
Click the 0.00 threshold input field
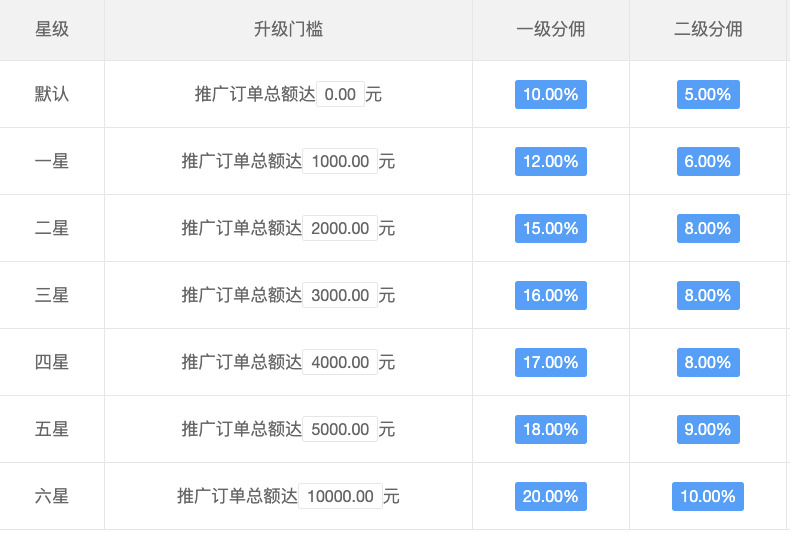340,95
